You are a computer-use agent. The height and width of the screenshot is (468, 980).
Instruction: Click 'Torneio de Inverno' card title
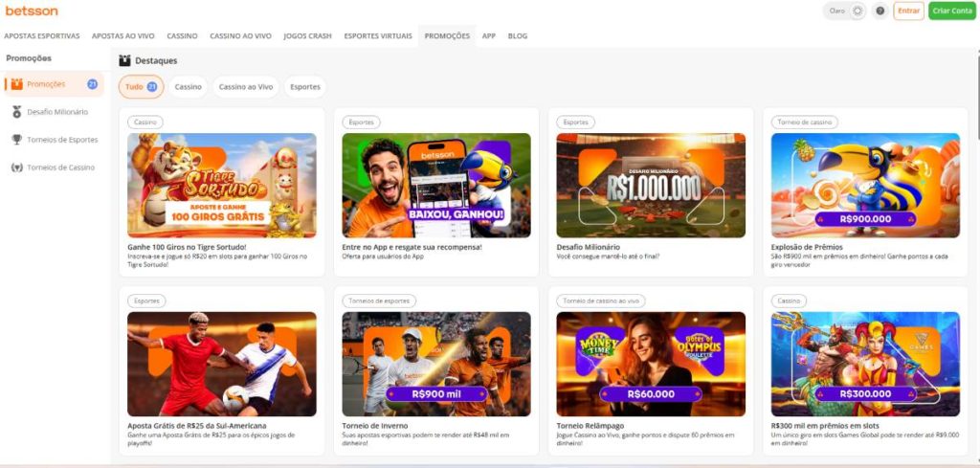click(373, 426)
